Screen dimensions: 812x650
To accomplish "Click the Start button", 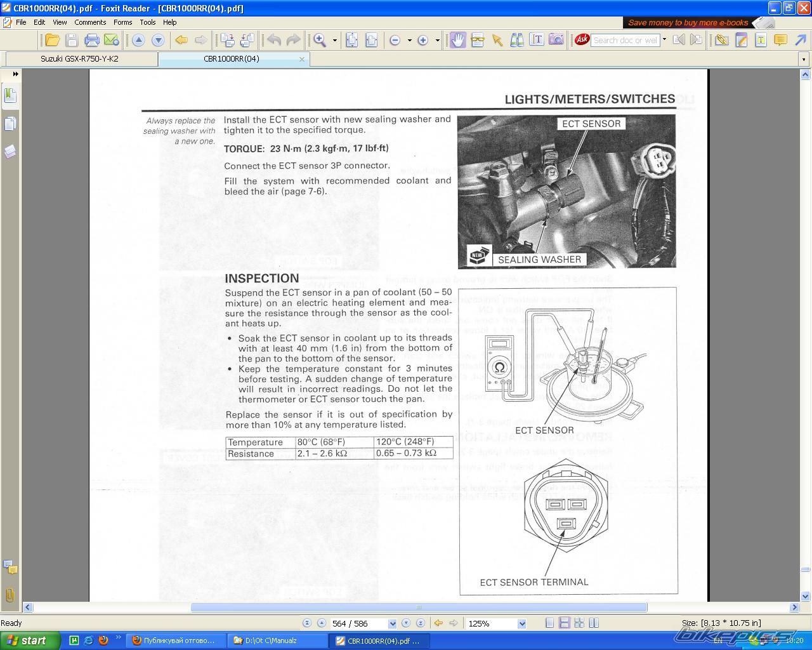I will point(30,640).
